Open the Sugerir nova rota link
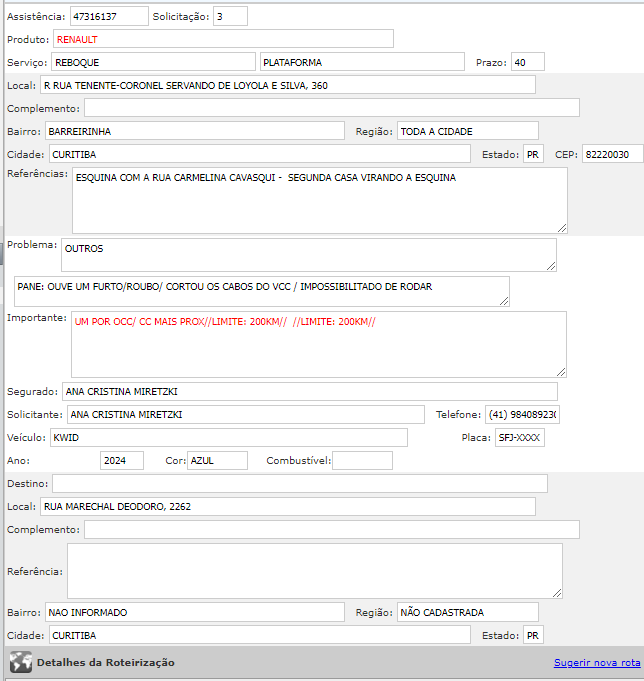This screenshot has width=644, height=681. point(597,662)
